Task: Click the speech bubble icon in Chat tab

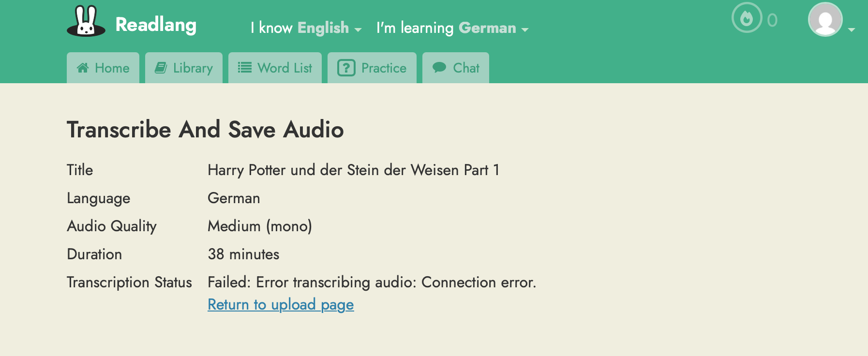Action: [x=439, y=67]
